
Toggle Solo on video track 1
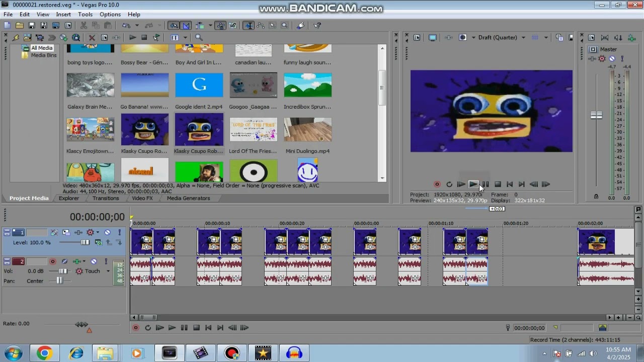click(x=119, y=232)
